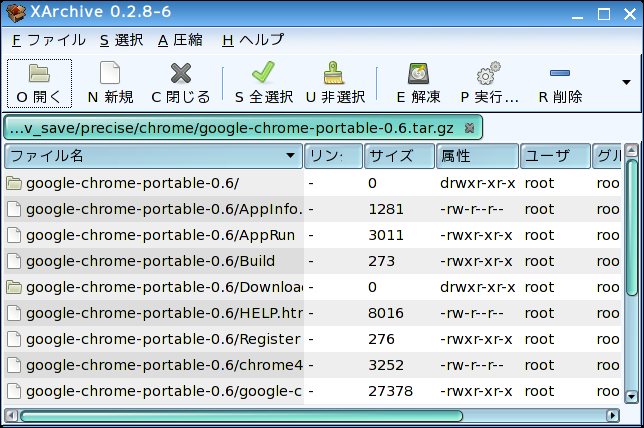Image resolution: width=644 pixels, height=428 pixels.
Task: Click the Open (開く) folder icon
Action: tap(39, 74)
